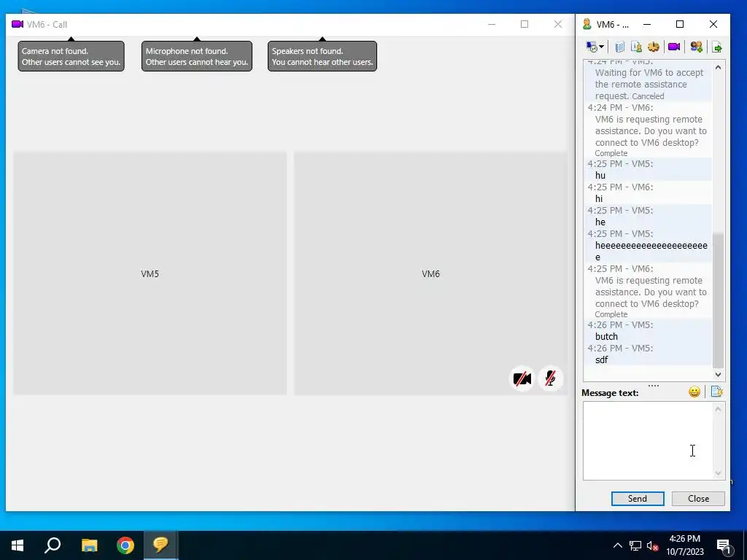Screen dimensions: 747x560
Task: Click the purple camera icon in Call title
Action: 18,24
